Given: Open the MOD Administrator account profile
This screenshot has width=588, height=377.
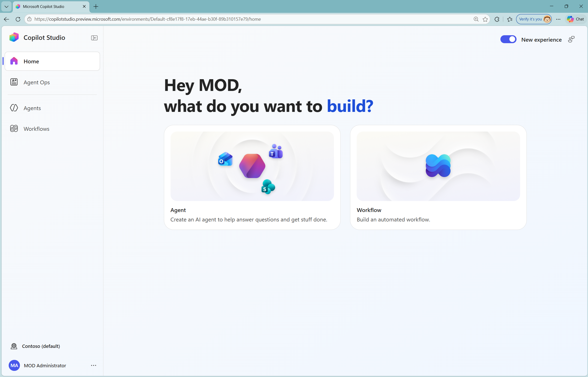Looking at the screenshot, I should pos(45,366).
